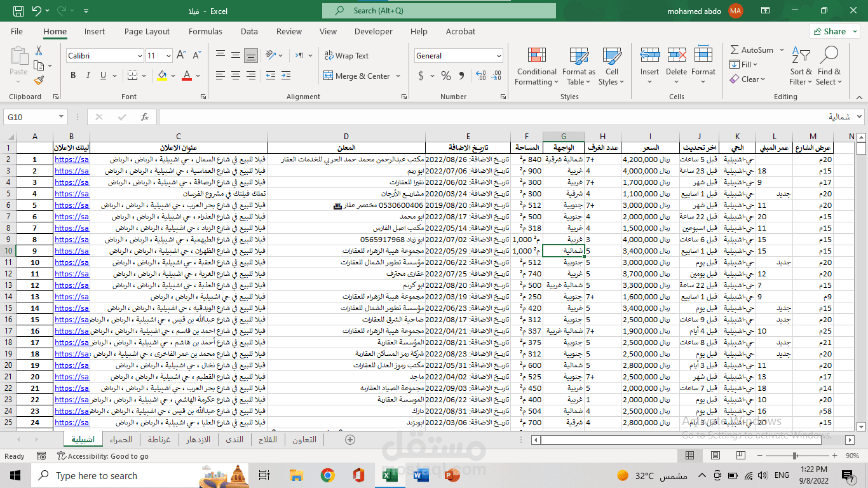Screen dimensions: 868x488
Task: Open the Clear dropdown
Action: [x=748, y=79]
